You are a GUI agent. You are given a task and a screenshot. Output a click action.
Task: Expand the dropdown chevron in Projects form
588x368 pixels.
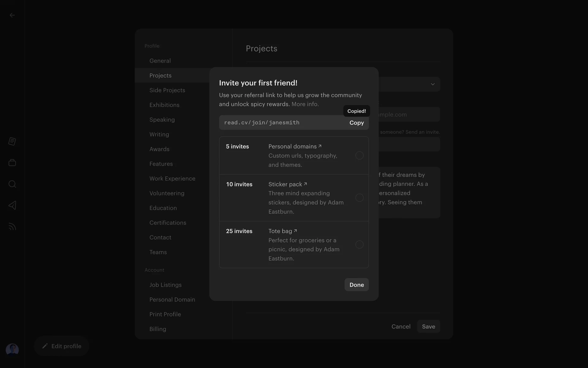432,84
